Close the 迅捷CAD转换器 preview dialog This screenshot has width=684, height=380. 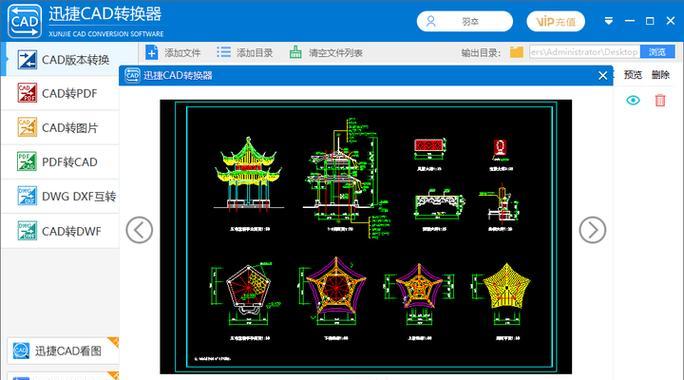tap(602, 76)
